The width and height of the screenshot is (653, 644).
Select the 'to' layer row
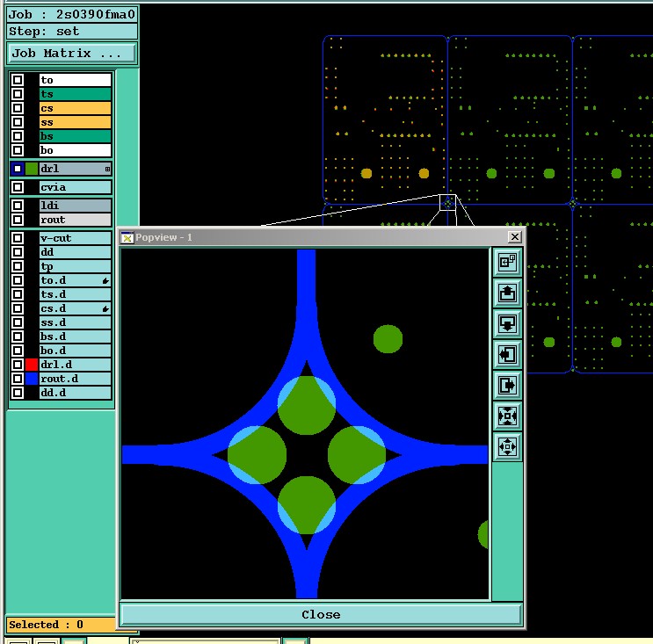point(76,79)
